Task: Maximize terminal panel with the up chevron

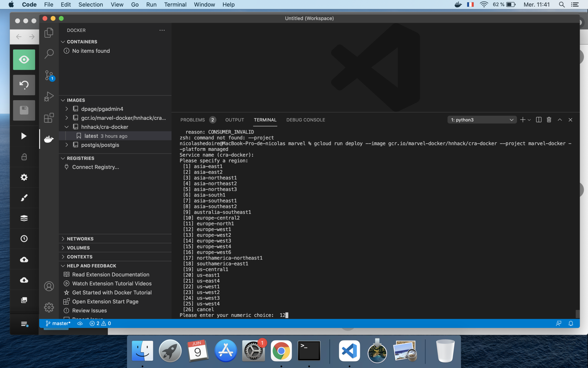Action: pos(560,120)
